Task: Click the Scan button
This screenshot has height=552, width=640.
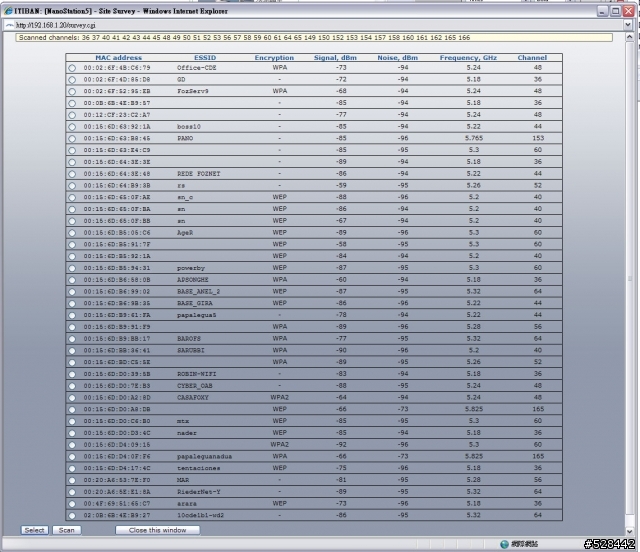Action: click(x=67, y=530)
